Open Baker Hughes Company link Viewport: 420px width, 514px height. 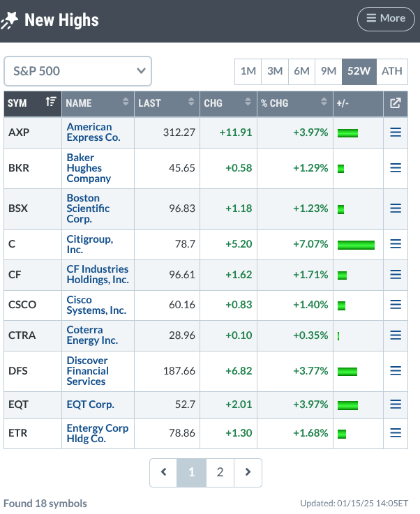click(x=89, y=168)
